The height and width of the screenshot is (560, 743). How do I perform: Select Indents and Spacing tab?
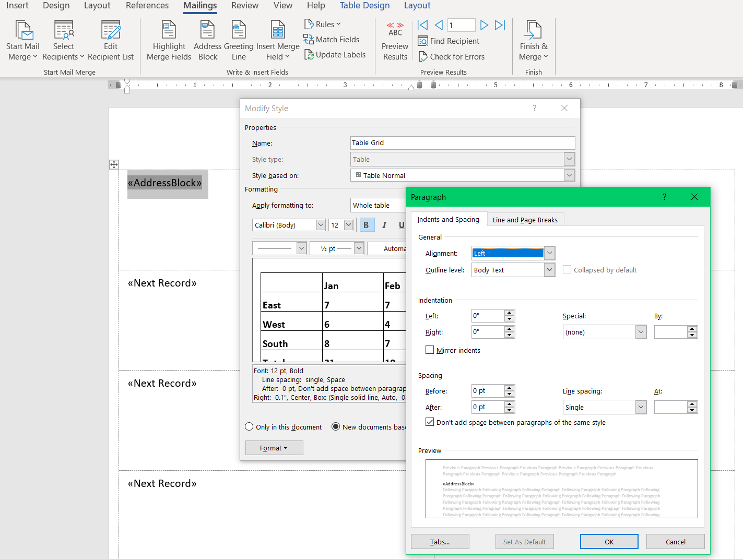coord(448,220)
